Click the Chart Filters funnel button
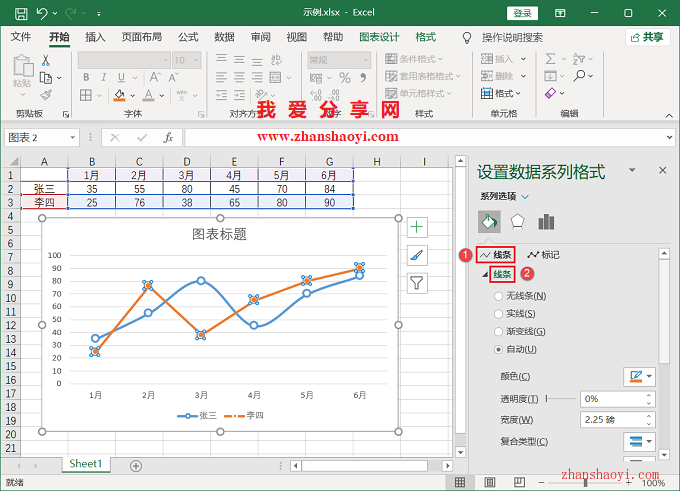The height and width of the screenshot is (491, 680). tap(417, 283)
